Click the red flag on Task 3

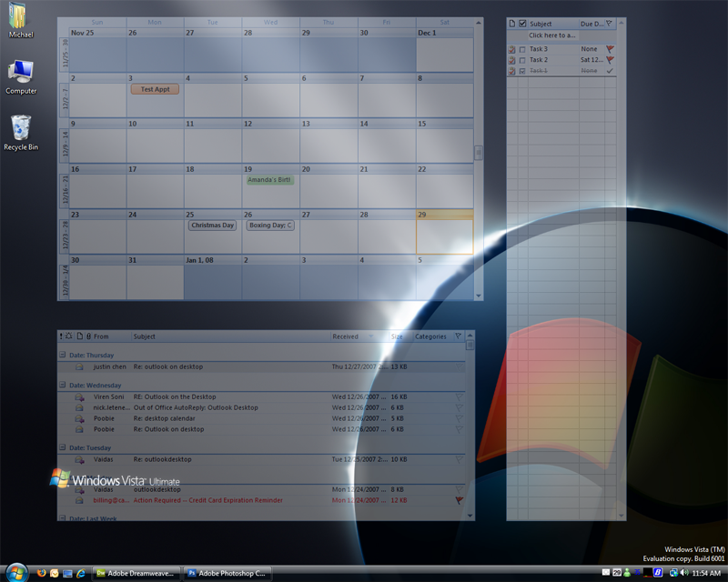[x=610, y=49]
